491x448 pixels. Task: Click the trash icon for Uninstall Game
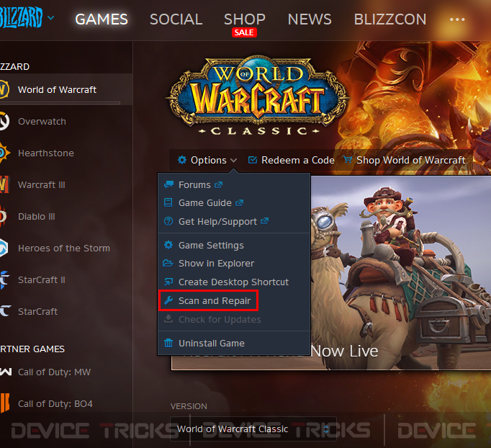168,343
